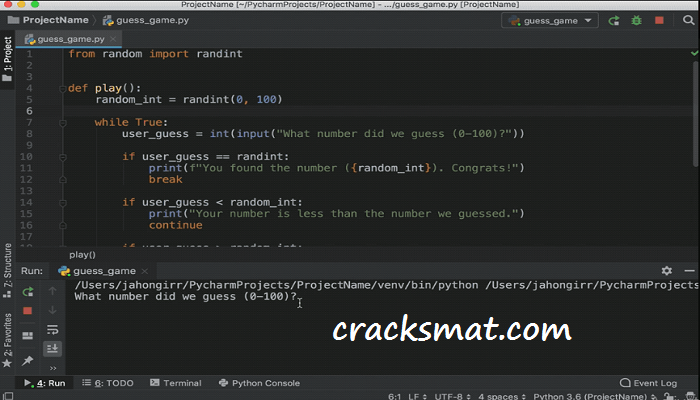Collapse the while True loop block

tap(62, 123)
